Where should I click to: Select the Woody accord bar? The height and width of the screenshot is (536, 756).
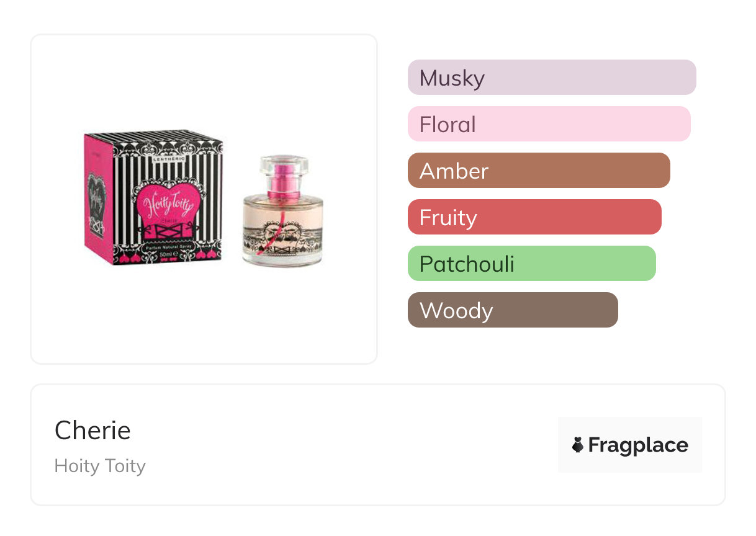[x=512, y=310]
